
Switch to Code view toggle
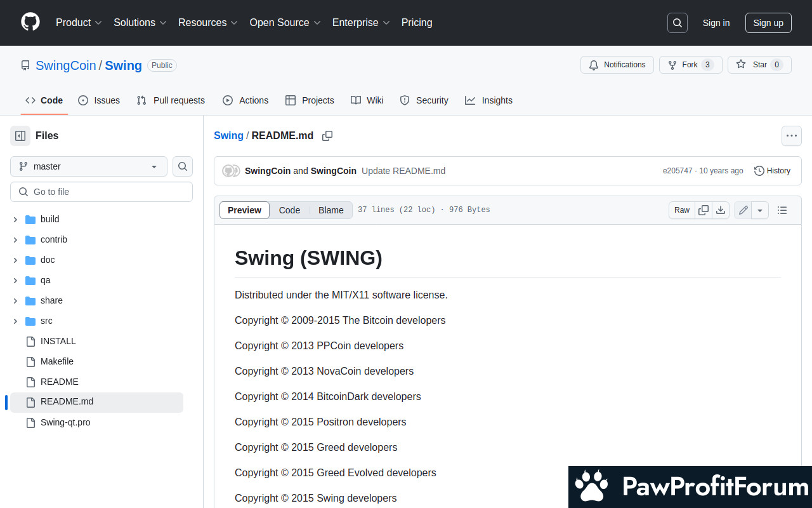[x=289, y=210]
